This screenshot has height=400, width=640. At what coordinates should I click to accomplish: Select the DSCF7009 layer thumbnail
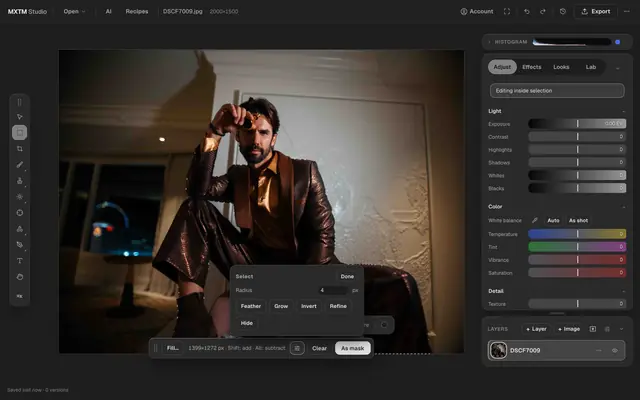pyautogui.click(x=498, y=351)
